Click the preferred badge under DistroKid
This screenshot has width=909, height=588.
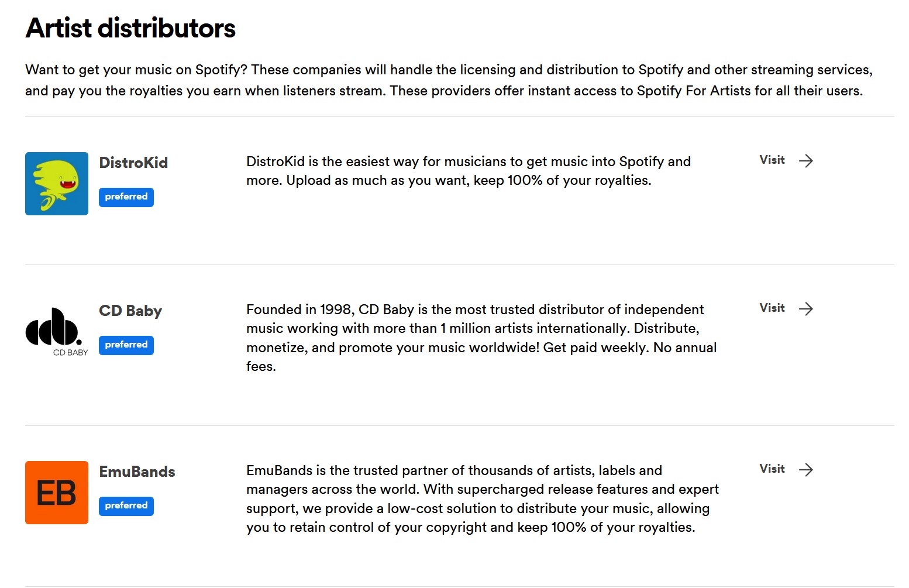[126, 197]
